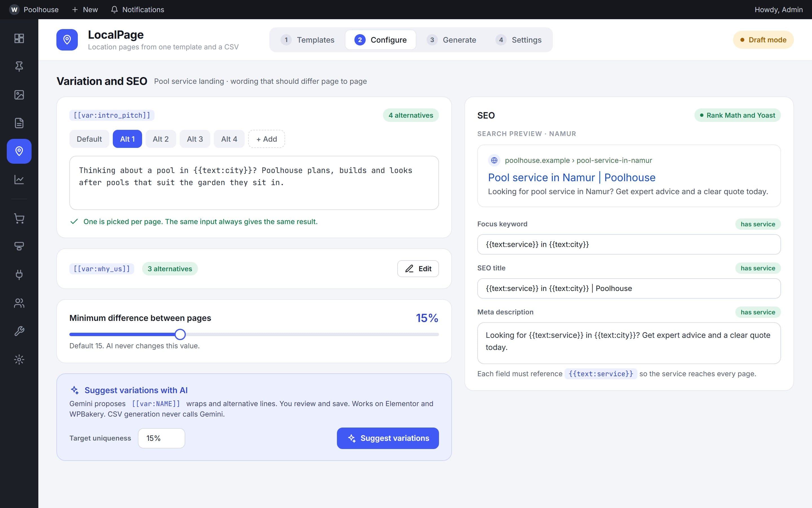
Task: Select the highlighted LocalPage map pin sidebar icon
Action: (19, 151)
